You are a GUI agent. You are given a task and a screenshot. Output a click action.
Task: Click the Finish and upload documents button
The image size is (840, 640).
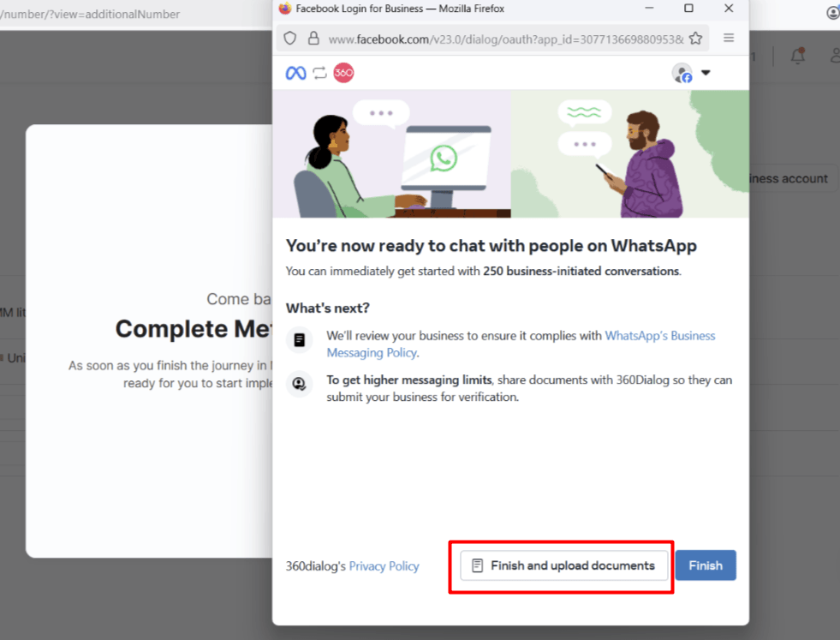[x=563, y=565]
